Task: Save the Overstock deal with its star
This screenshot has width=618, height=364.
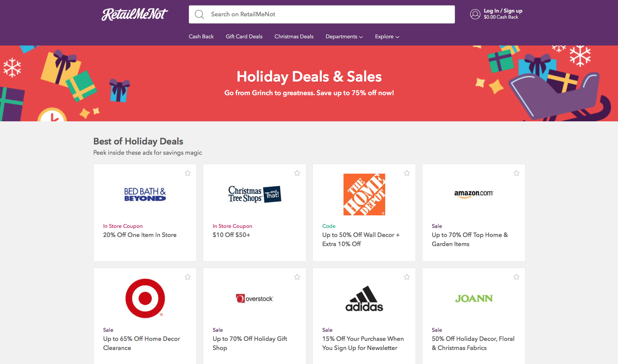Action: 297,277
